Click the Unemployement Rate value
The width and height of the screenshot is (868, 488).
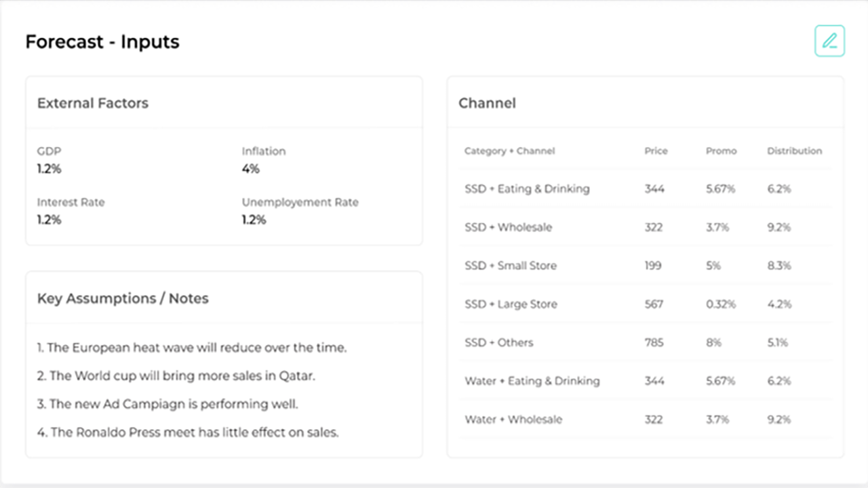[254, 220]
